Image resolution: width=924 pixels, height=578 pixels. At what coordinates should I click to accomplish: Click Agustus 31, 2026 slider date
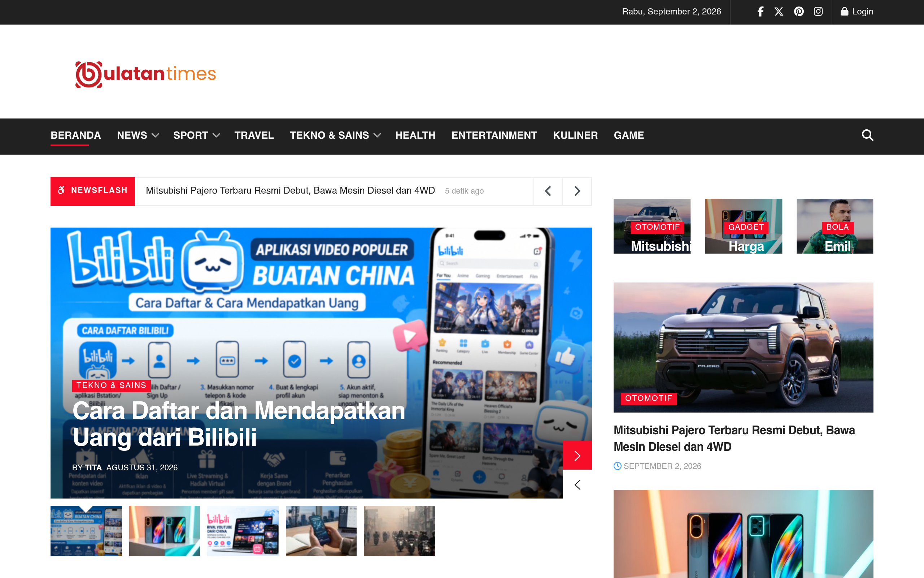pos(141,467)
